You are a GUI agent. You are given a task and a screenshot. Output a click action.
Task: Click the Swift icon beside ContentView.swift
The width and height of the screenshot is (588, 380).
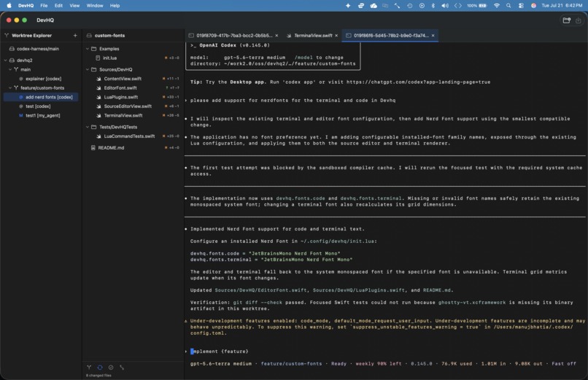(98, 79)
